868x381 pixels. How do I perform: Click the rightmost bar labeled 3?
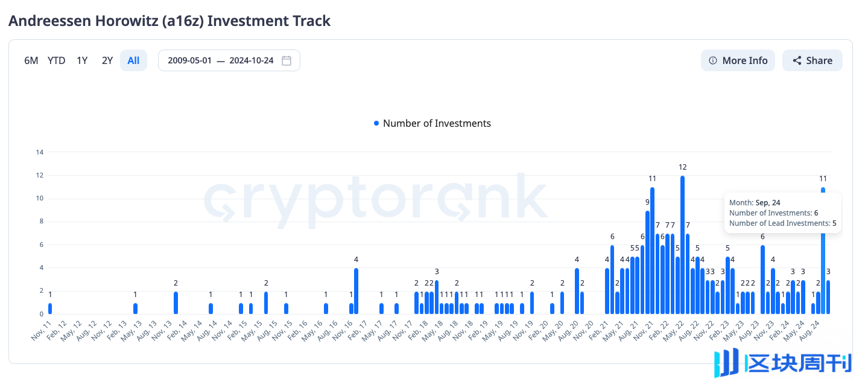(828, 296)
